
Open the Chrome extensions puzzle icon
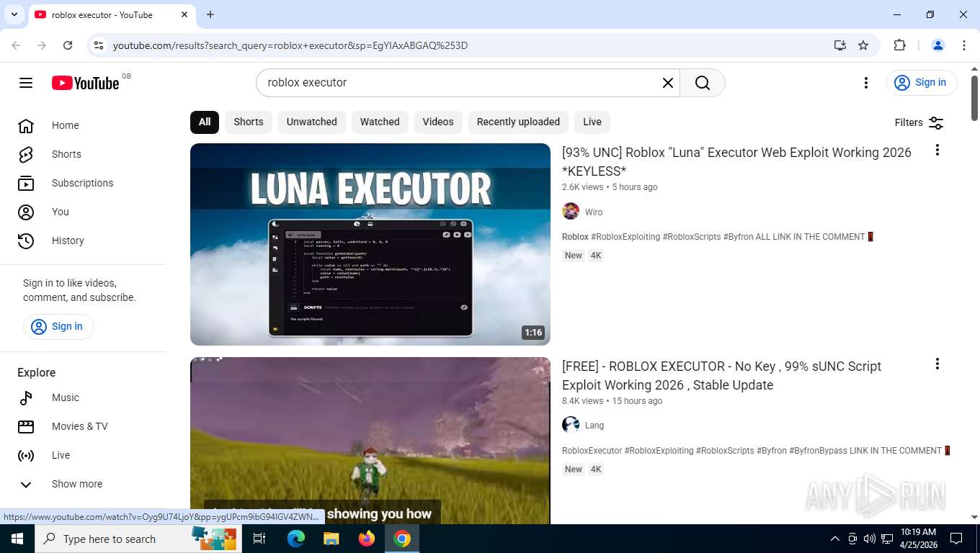899,45
